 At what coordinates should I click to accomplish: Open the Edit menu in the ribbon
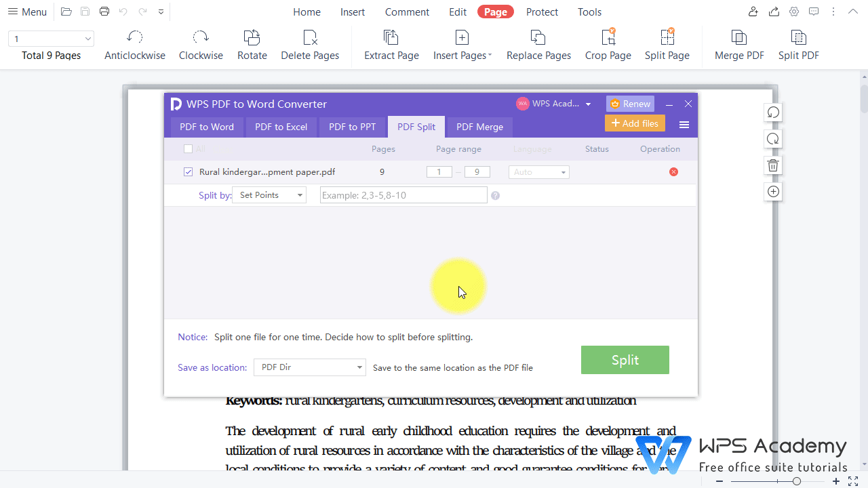click(457, 12)
